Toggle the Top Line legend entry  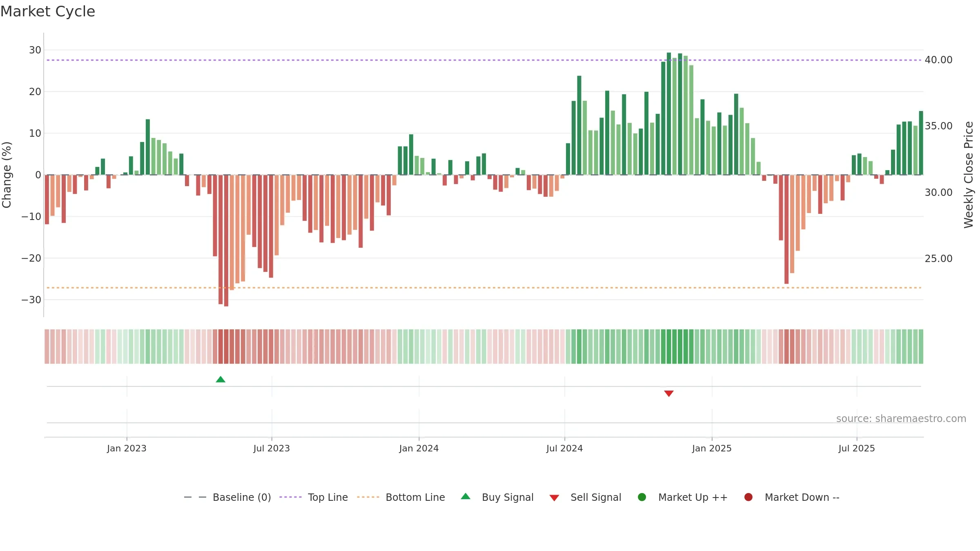(x=314, y=498)
